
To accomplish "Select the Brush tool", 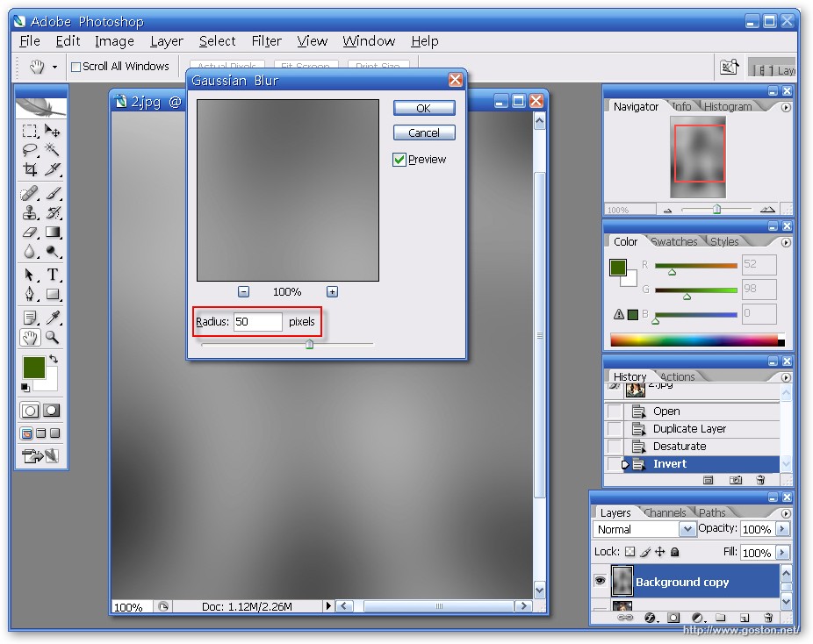I will point(53,193).
